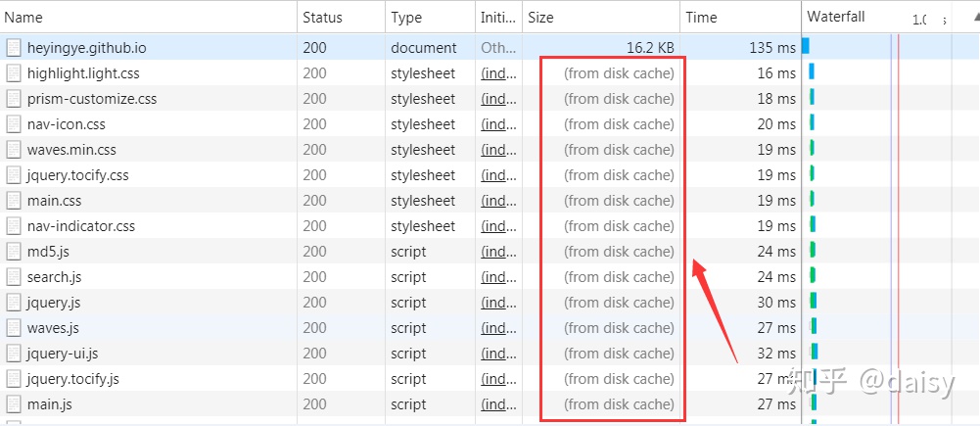The width and height of the screenshot is (980, 426).
Task: Click file icon beside md5.js
Action: click(14, 252)
